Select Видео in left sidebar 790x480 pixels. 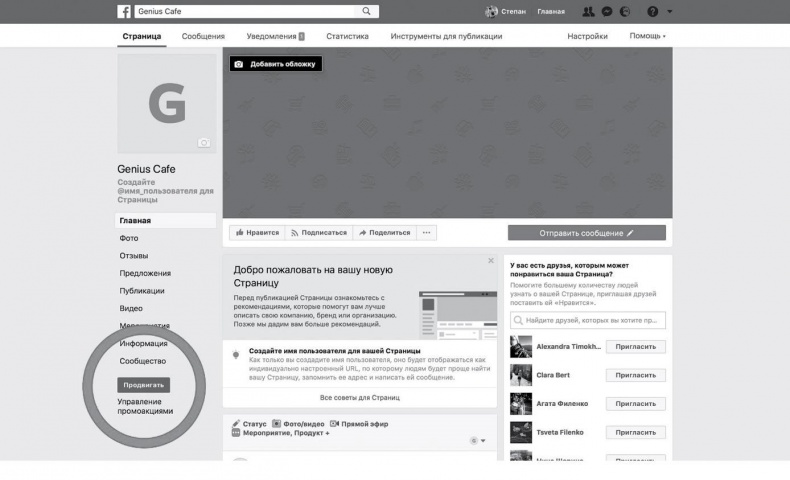click(x=131, y=308)
